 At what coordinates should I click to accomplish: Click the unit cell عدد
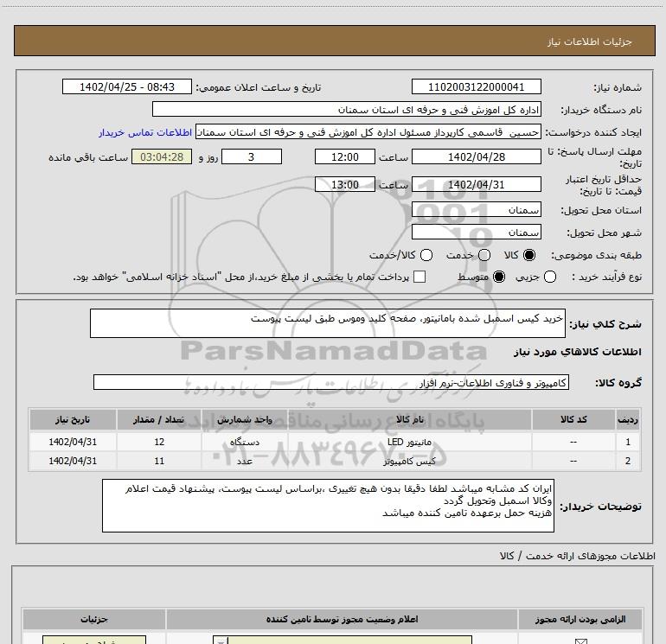[245, 461]
